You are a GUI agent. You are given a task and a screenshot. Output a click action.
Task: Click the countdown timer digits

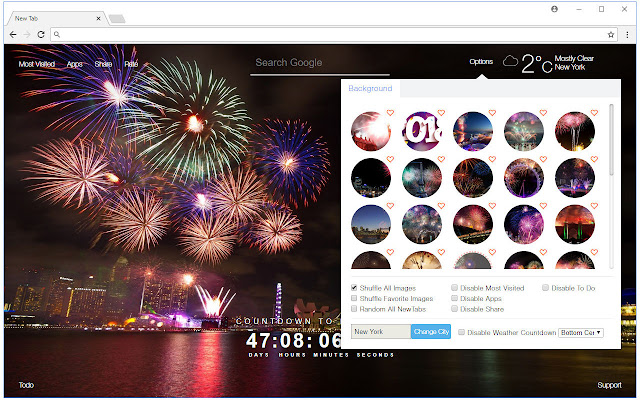click(293, 341)
